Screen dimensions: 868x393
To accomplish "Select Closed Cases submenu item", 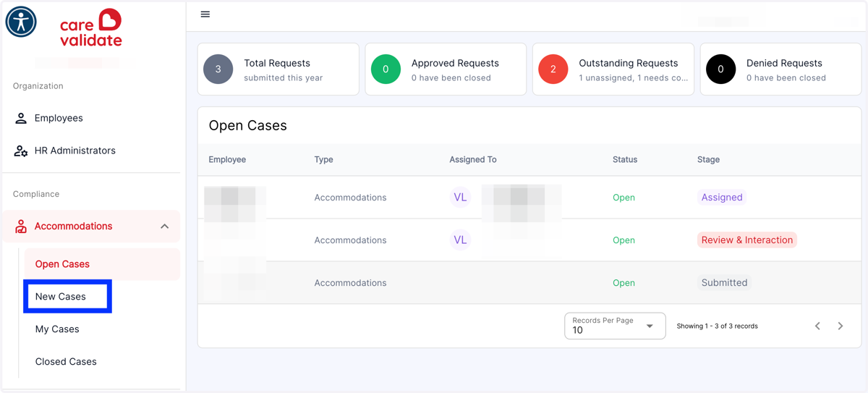I will 66,362.
